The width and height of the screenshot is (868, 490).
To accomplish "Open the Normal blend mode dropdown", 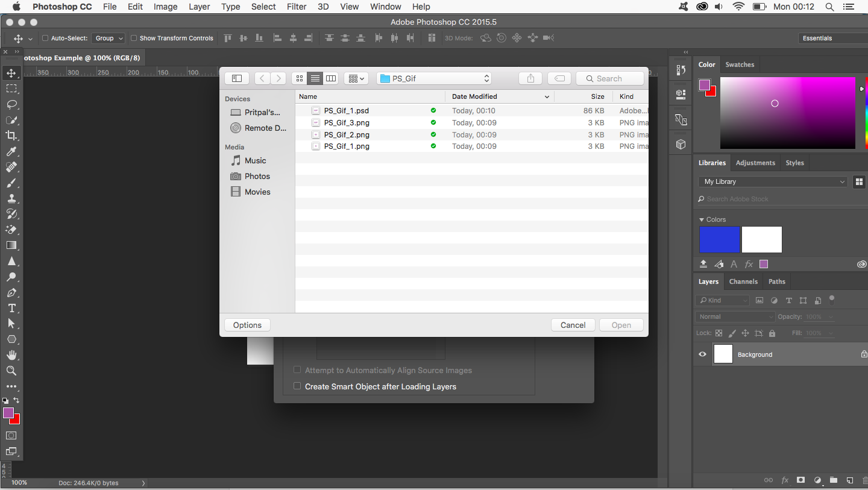I will (735, 316).
